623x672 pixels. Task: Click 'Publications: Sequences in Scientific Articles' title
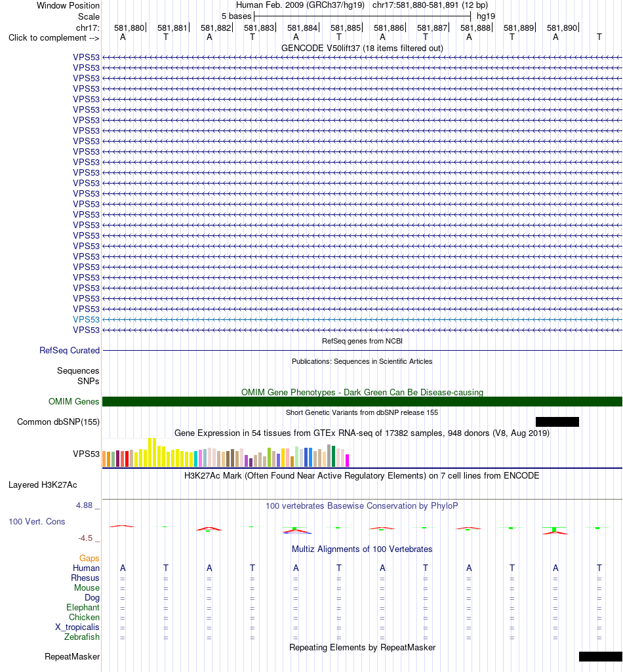[x=362, y=361]
